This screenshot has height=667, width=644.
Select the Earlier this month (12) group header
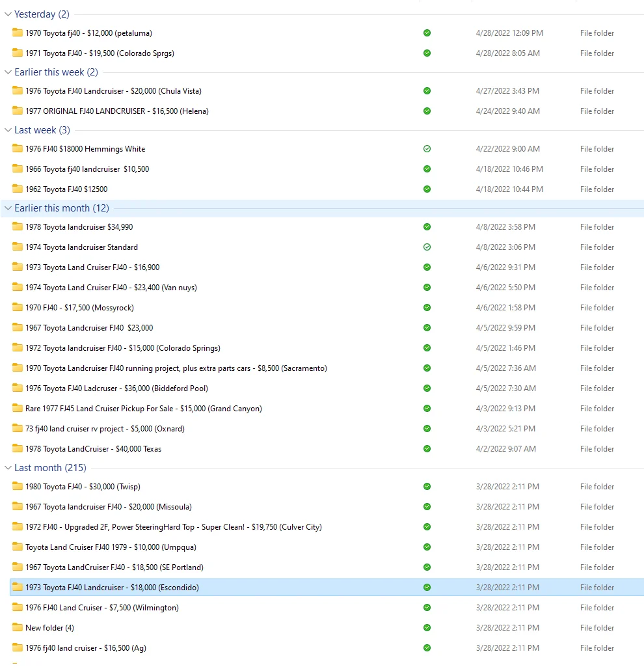62,208
